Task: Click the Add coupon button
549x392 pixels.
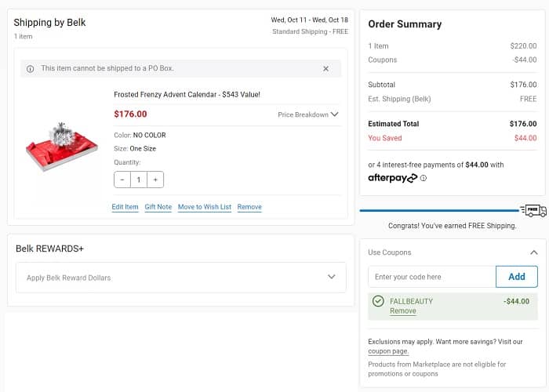Action: [516, 277]
